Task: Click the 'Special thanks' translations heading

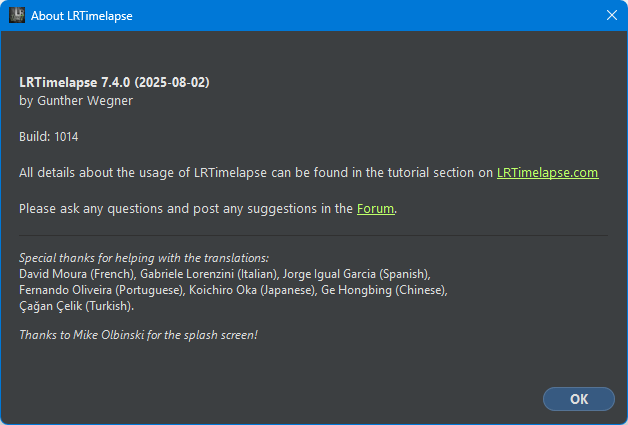Action: pyautogui.click(x=144, y=258)
